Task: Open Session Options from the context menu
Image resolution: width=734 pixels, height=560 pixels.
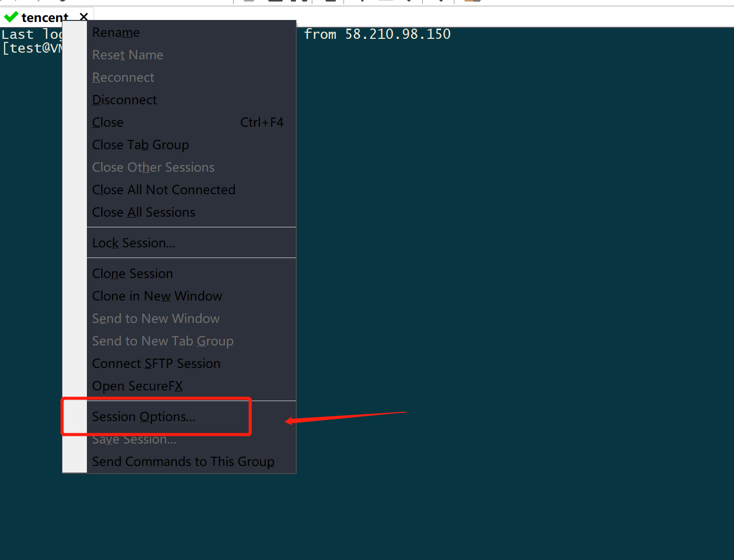Action: (x=144, y=416)
